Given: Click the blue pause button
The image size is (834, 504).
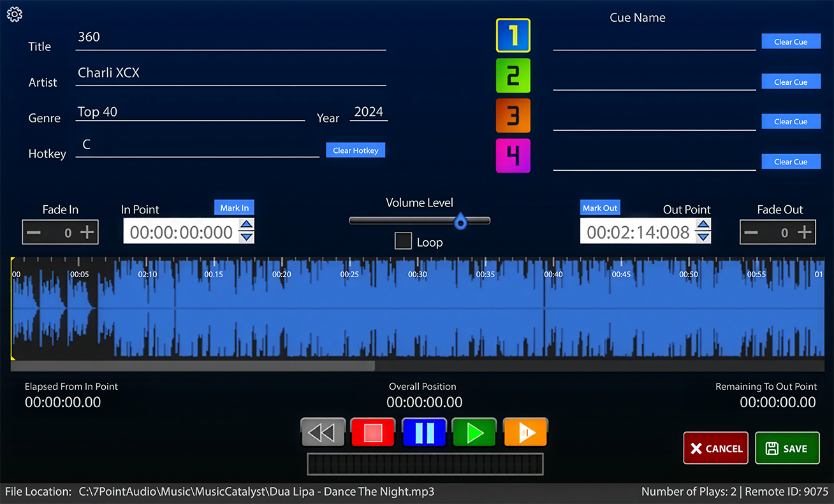Looking at the screenshot, I should pyautogui.click(x=424, y=433).
